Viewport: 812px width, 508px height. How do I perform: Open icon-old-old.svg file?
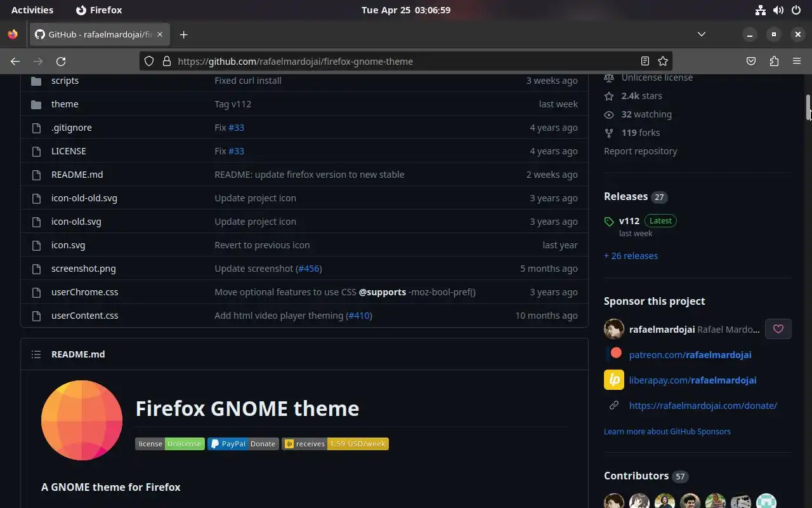tap(84, 198)
